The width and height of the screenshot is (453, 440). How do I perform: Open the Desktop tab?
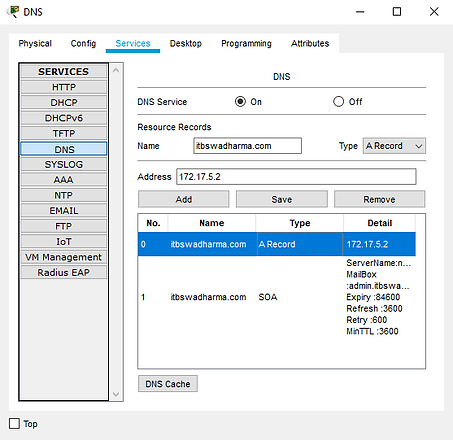pos(186,43)
